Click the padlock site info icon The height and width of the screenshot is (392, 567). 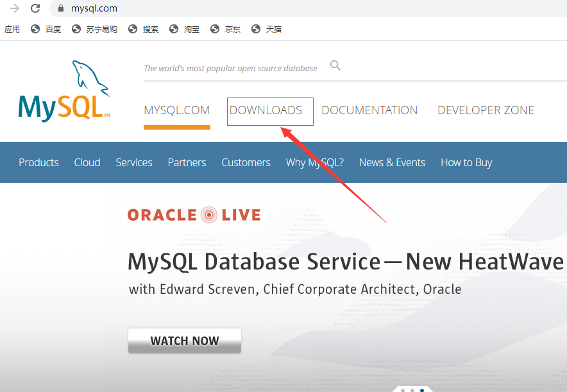click(62, 9)
